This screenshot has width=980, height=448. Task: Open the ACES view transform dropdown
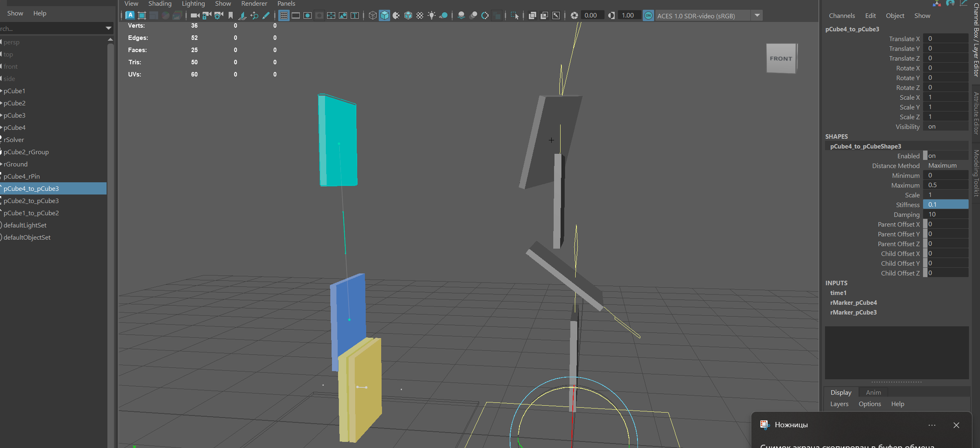757,15
